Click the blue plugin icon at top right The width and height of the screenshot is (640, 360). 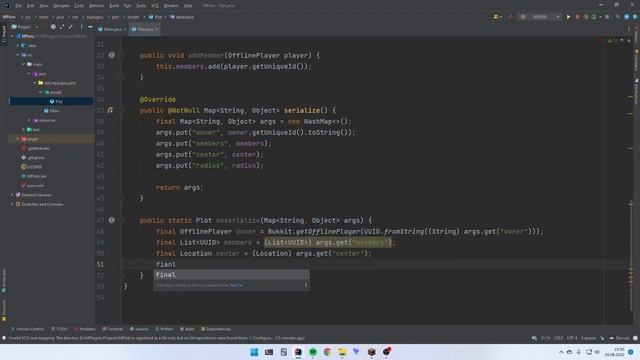tap(627, 17)
